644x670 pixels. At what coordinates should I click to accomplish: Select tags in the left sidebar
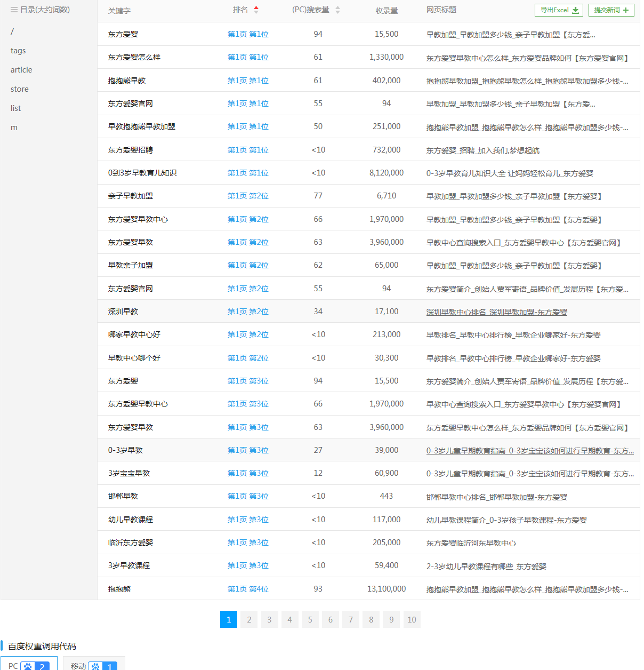pyautogui.click(x=18, y=50)
